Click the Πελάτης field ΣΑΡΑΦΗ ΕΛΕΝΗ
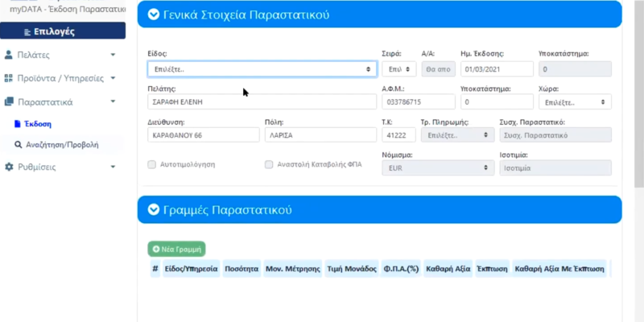 (262, 102)
